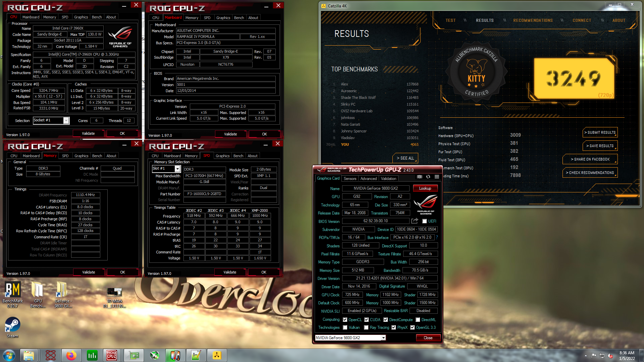
Task: Toggle the DirectCompute checkbox
Action: pos(386,320)
